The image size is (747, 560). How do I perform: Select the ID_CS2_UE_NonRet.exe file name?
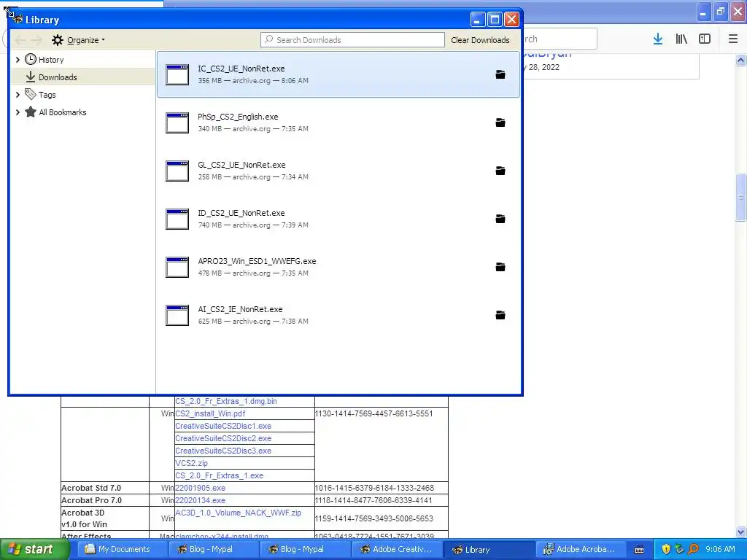click(x=241, y=213)
